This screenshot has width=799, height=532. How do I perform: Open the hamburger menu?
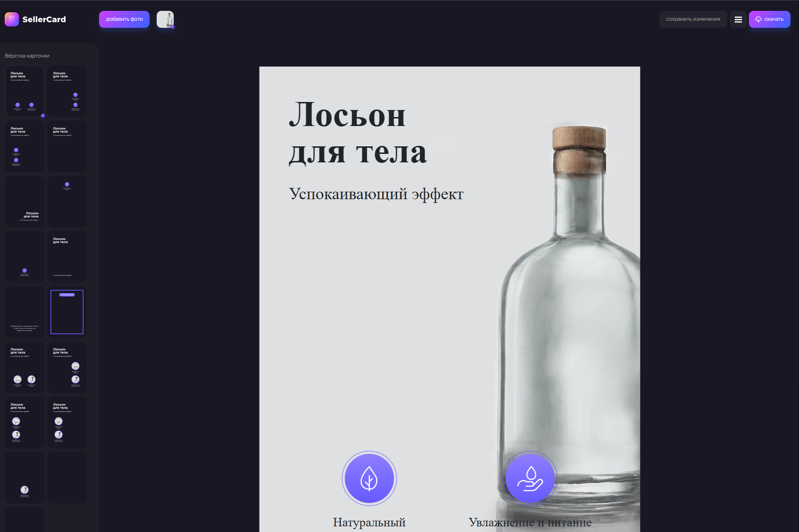pyautogui.click(x=738, y=19)
